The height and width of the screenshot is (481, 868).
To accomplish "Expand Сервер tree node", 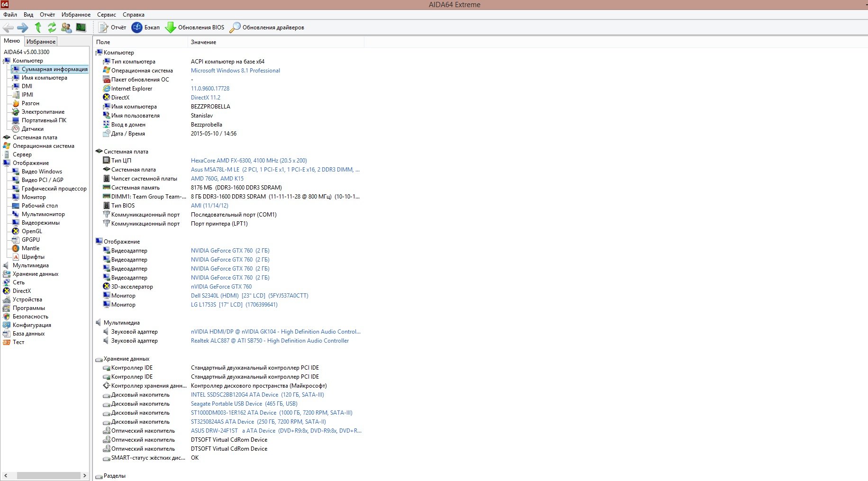I will click(22, 154).
